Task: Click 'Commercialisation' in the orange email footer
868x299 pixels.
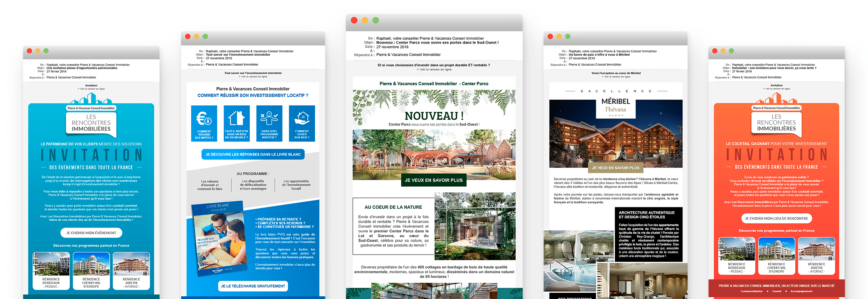Action: (752, 291)
